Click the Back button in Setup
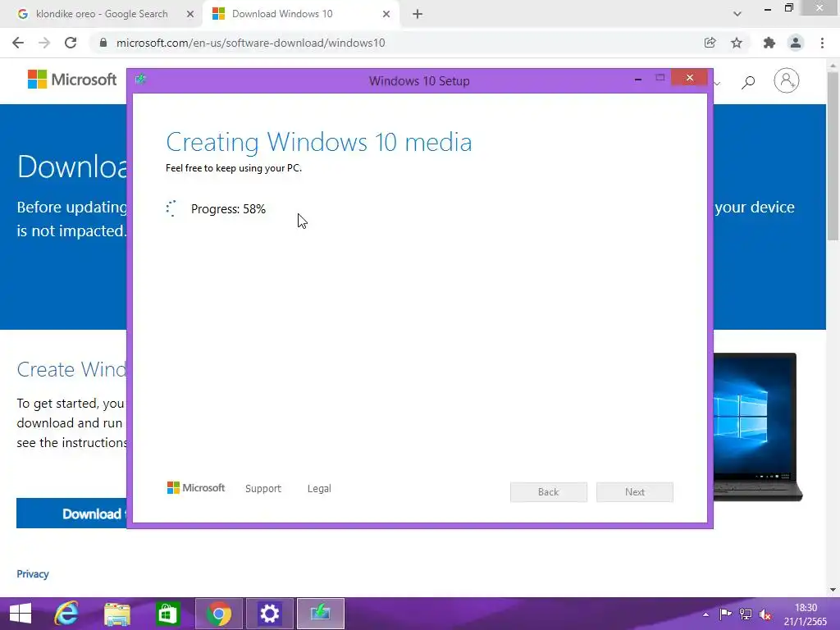This screenshot has height=630, width=840. coord(549,492)
